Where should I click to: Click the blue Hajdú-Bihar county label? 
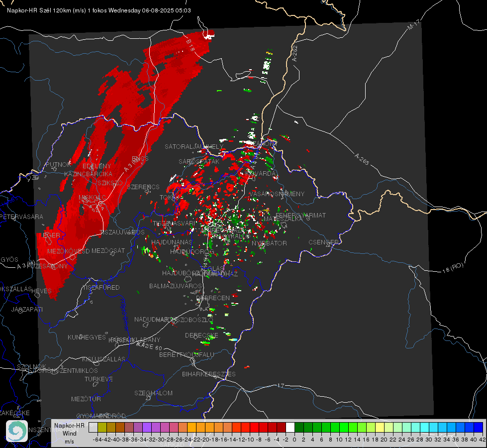click(x=124, y=315)
